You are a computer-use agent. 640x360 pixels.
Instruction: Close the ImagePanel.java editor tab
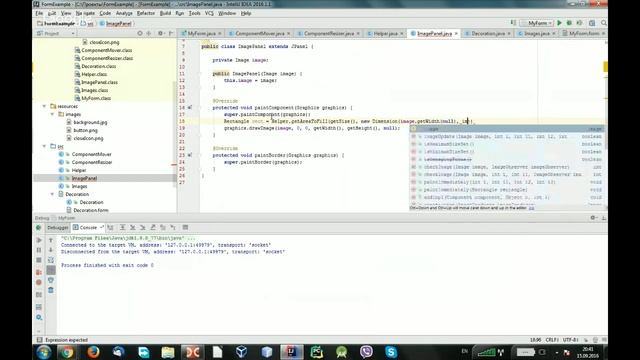tap(456, 33)
